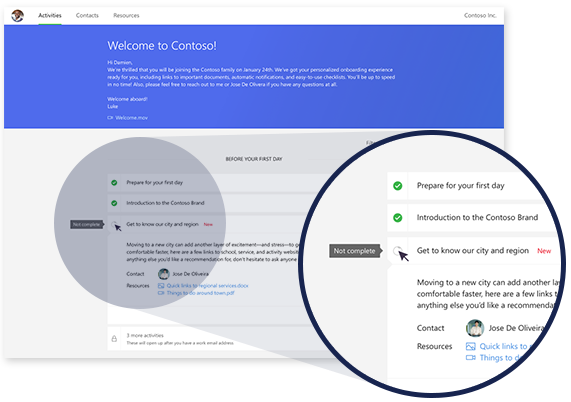The height and width of the screenshot is (402, 571).
Task: Click the red New badge in the small page view
Action: (208, 225)
